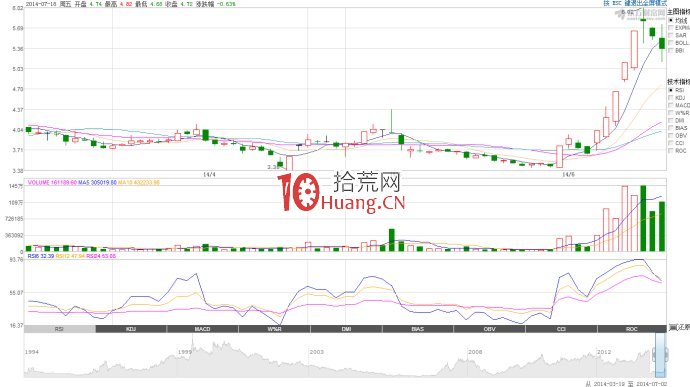Image resolution: width=690 pixels, height=387 pixels.
Task: Click the date range slider handle
Action: (660, 354)
